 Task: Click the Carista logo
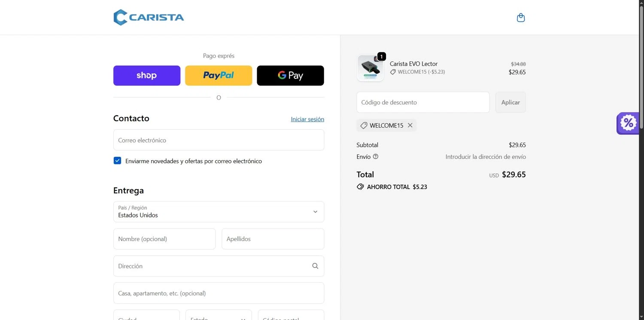(149, 18)
